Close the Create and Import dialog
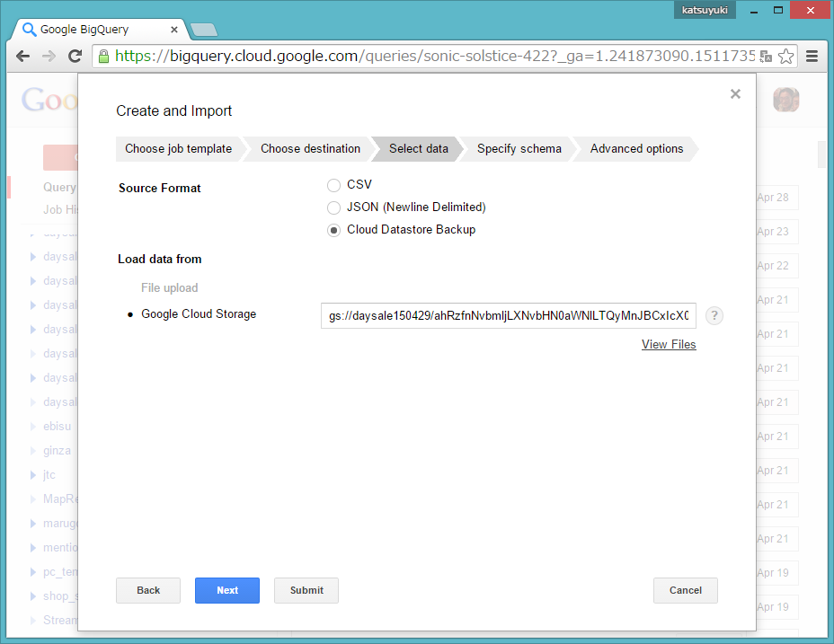 click(735, 94)
